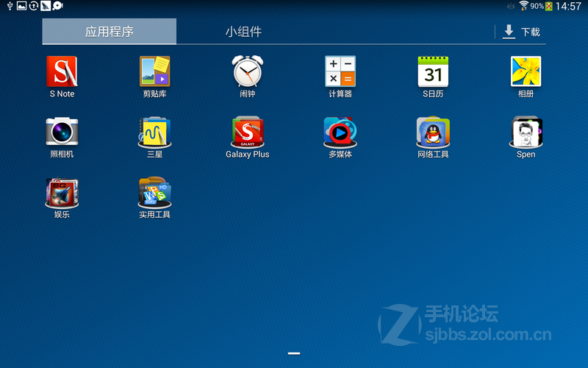
Task: Tap the 14:57 clock in status bar
Action: [x=568, y=6]
